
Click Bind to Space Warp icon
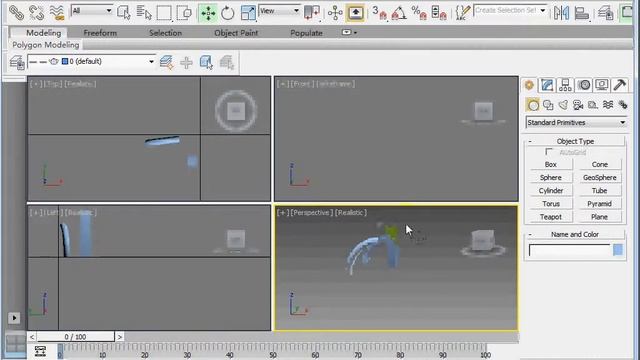tap(57, 12)
